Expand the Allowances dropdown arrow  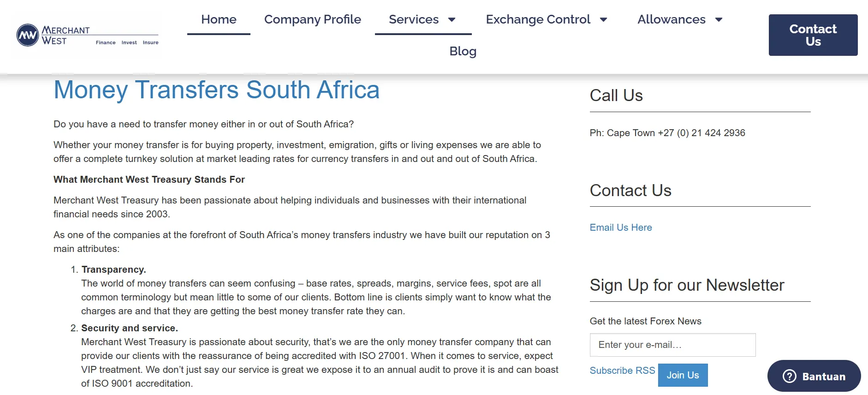pos(719,19)
